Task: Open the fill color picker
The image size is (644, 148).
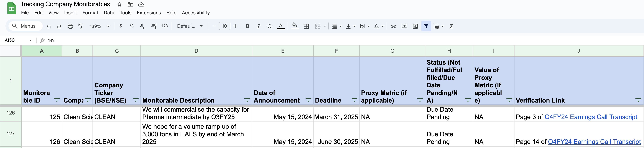Action: click(295, 26)
